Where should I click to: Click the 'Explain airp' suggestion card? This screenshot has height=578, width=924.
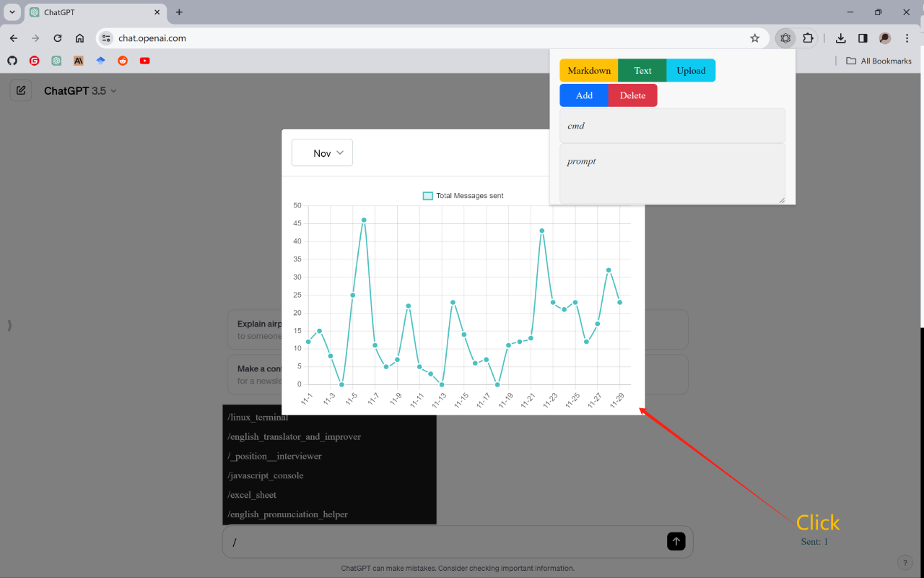tap(254, 329)
